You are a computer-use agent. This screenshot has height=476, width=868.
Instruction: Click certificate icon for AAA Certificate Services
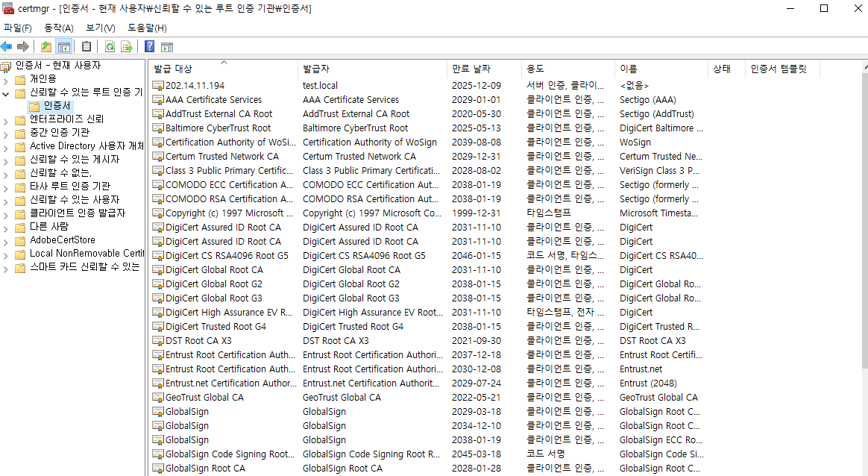coord(158,100)
